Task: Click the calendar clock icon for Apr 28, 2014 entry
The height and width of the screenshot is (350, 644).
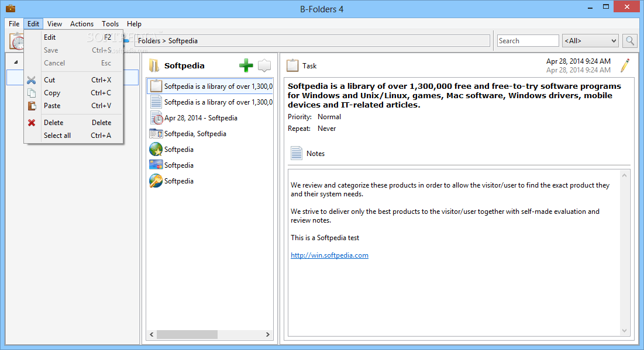Action: [x=157, y=118]
